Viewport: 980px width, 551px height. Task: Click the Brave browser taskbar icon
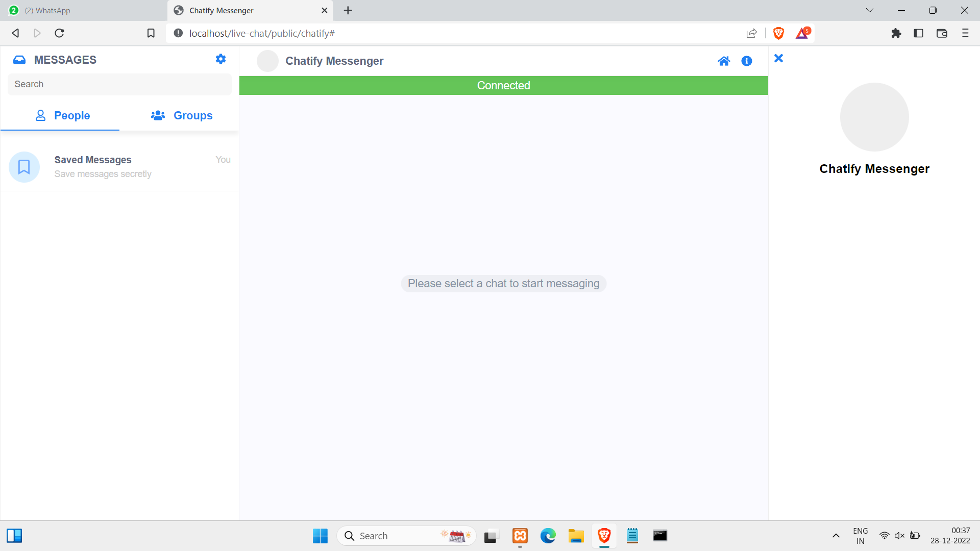[604, 536]
